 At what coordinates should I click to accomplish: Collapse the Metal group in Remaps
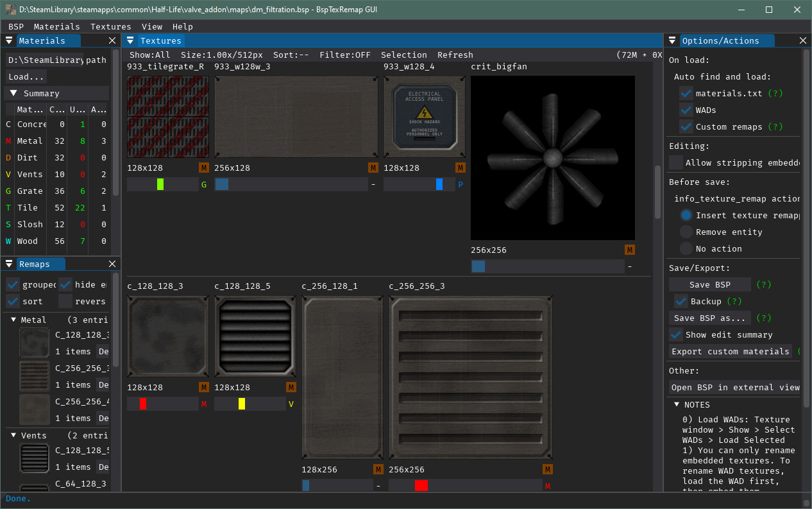[x=12, y=319]
